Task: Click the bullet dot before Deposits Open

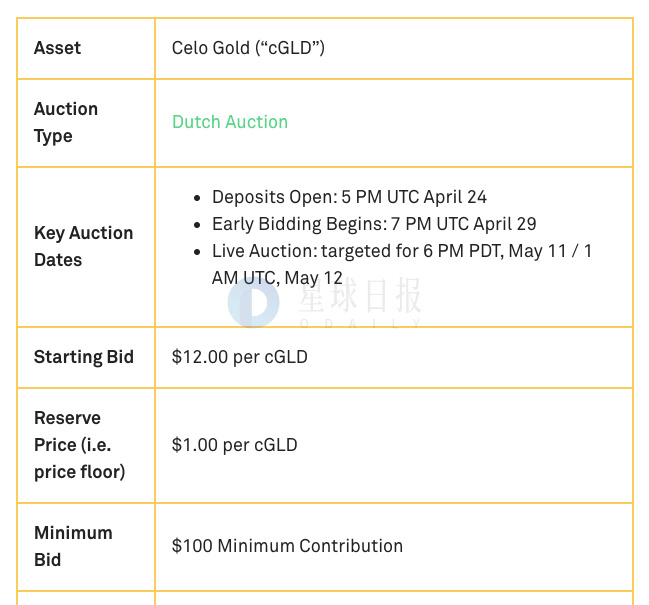Action: point(197,198)
